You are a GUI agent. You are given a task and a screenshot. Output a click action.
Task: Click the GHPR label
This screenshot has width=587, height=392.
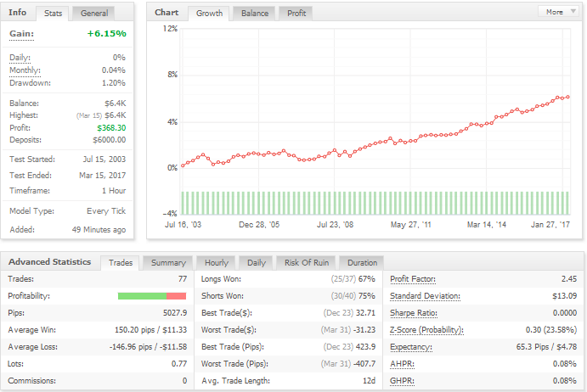pyautogui.click(x=402, y=381)
